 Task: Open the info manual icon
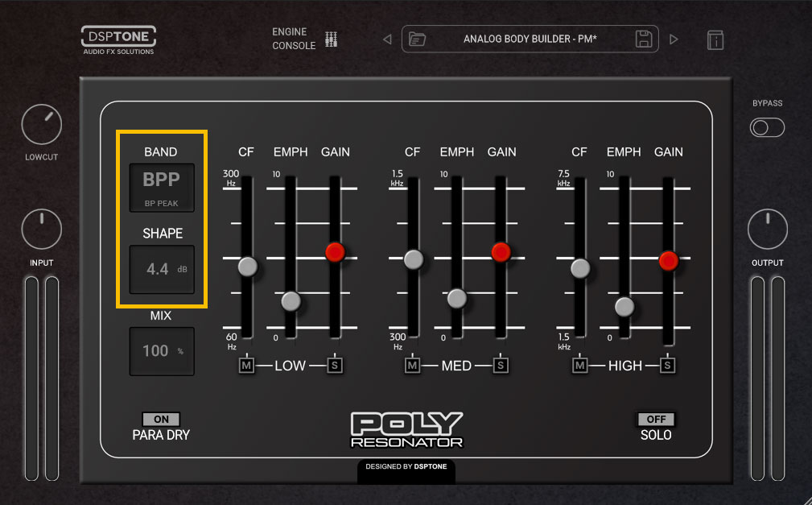(715, 40)
